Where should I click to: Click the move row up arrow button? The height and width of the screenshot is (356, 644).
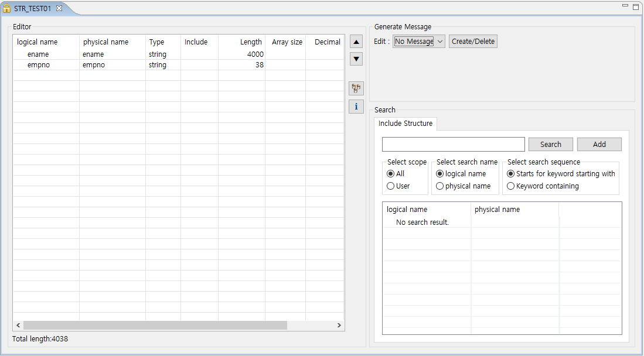coord(356,42)
